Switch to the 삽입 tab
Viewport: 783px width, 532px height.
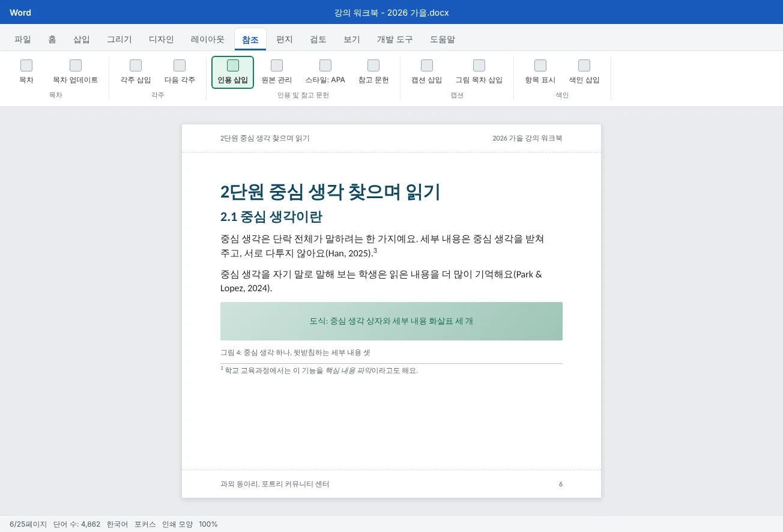82,40
